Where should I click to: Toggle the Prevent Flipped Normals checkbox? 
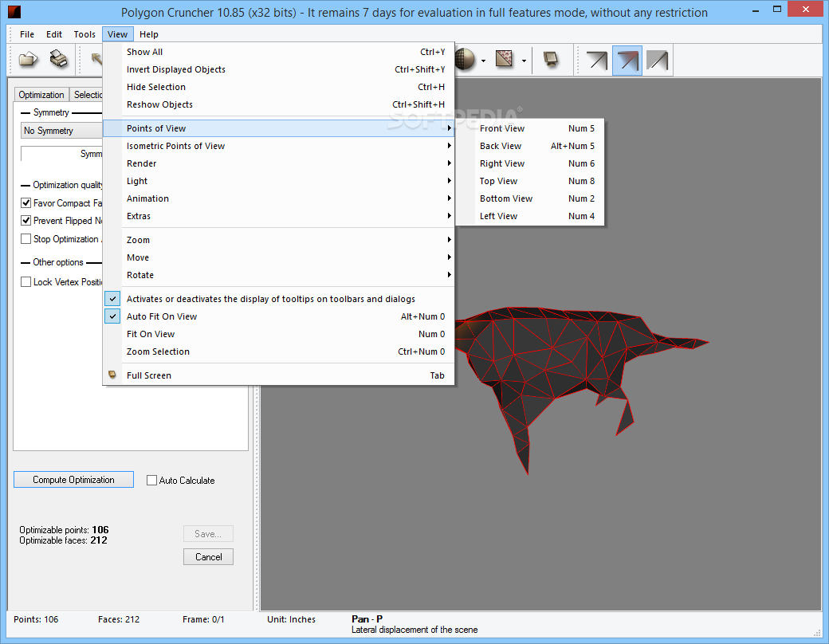coord(26,221)
